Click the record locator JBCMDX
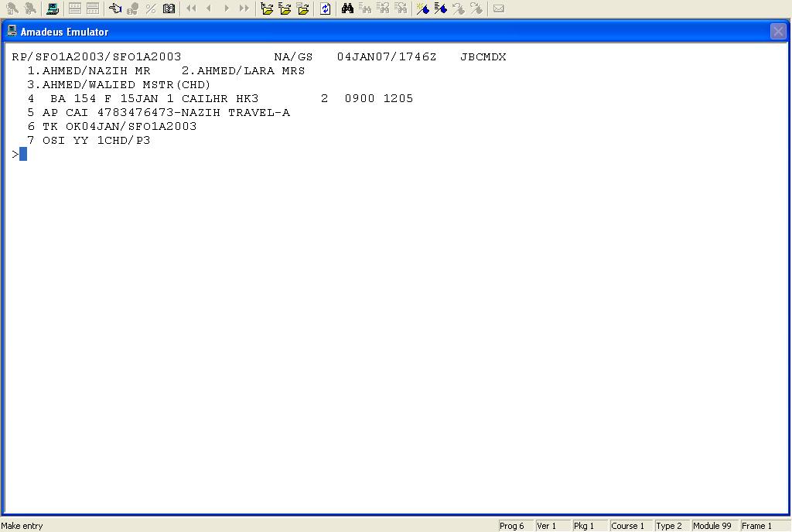The height and width of the screenshot is (532, 792). pos(483,56)
